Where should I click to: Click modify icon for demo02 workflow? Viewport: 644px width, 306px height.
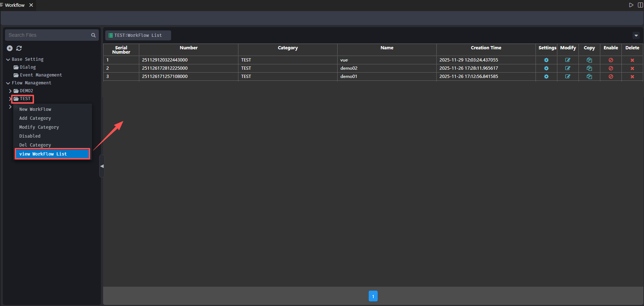(568, 68)
